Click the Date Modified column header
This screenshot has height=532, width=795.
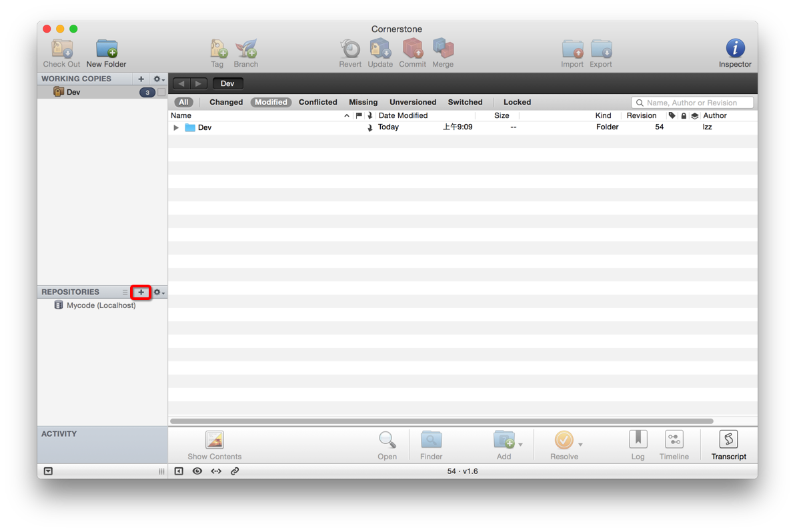click(x=403, y=115)
